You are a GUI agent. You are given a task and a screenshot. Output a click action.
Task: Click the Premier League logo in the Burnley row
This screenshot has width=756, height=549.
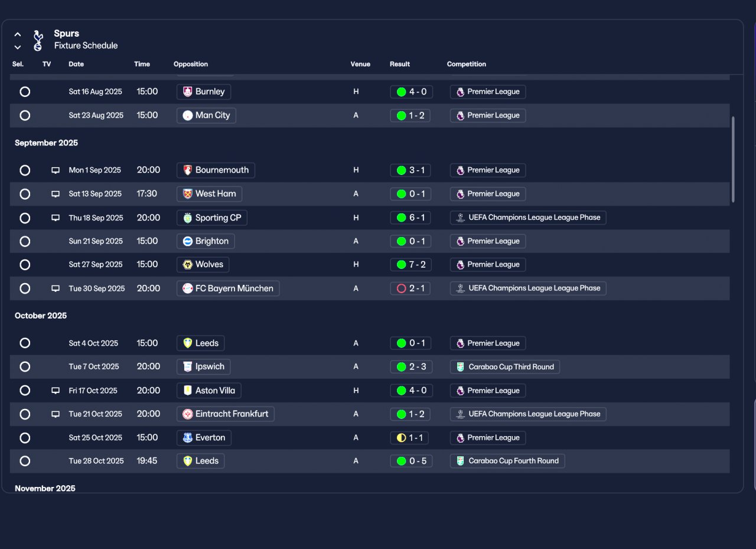(460, 92)
